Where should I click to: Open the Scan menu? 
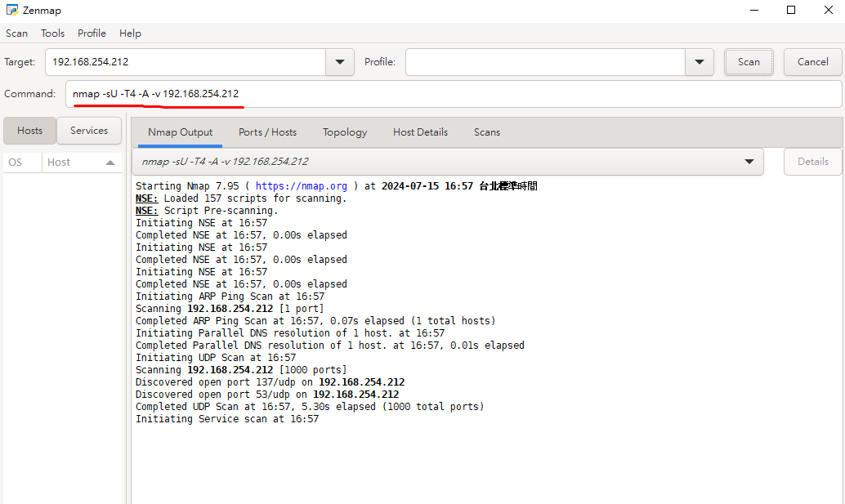(x=16, y=33)
